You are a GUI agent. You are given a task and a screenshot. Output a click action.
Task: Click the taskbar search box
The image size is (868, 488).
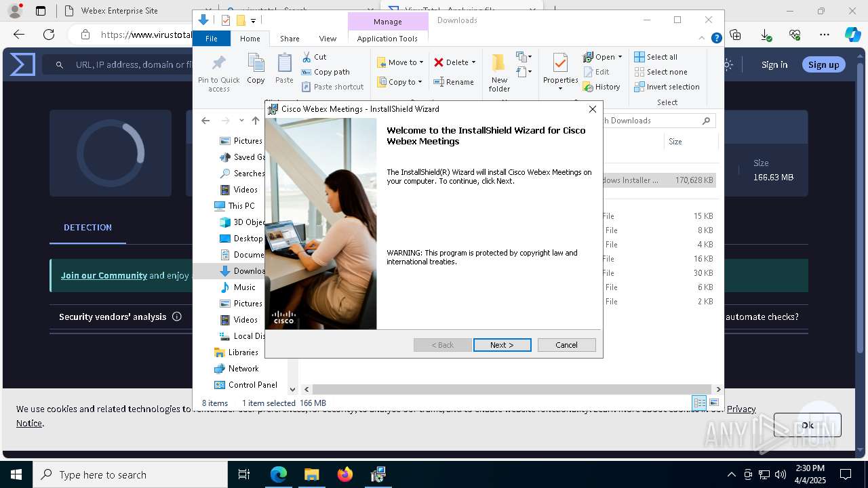[x=130, y=474]
